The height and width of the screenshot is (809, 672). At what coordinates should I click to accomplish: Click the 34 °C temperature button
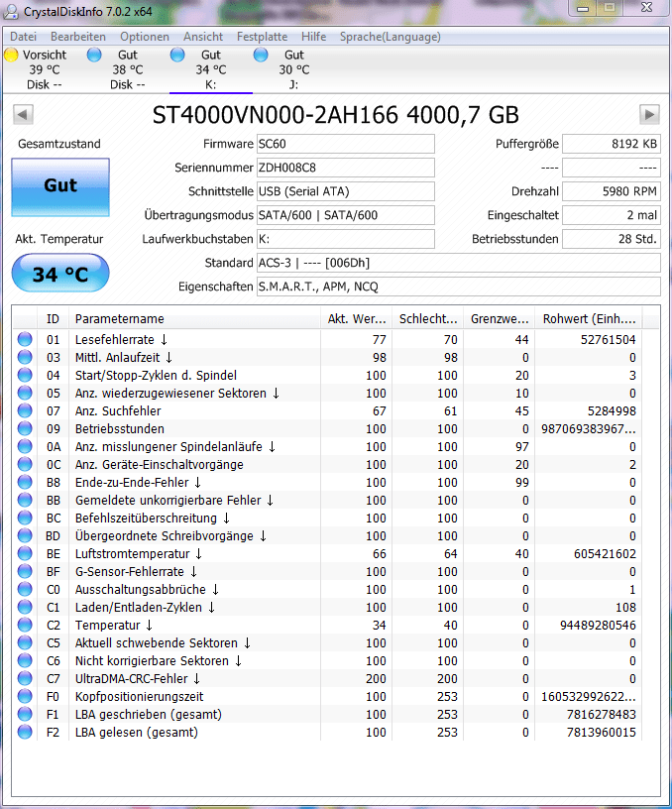pyautogui.click(x=60, y=274)
